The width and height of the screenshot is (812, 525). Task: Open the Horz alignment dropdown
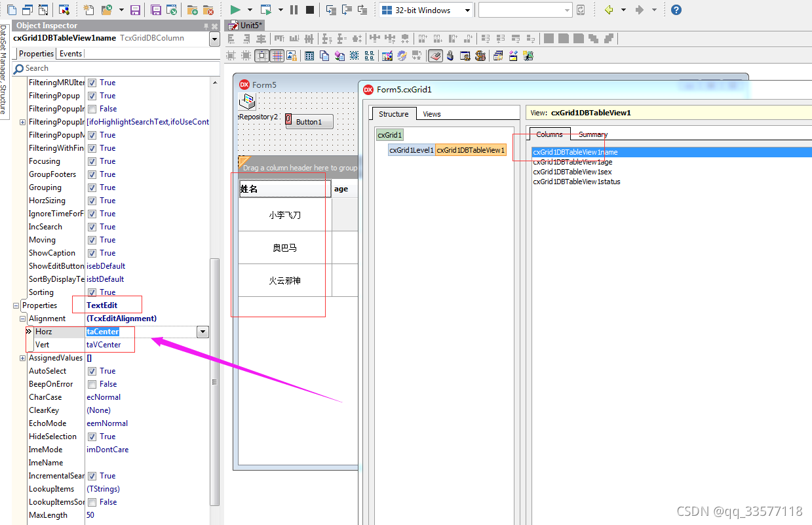[x=203, y=331]
